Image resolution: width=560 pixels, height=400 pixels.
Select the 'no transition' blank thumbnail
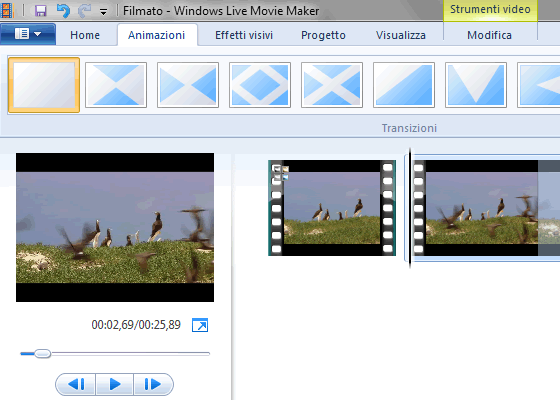[x=44, y=85]
